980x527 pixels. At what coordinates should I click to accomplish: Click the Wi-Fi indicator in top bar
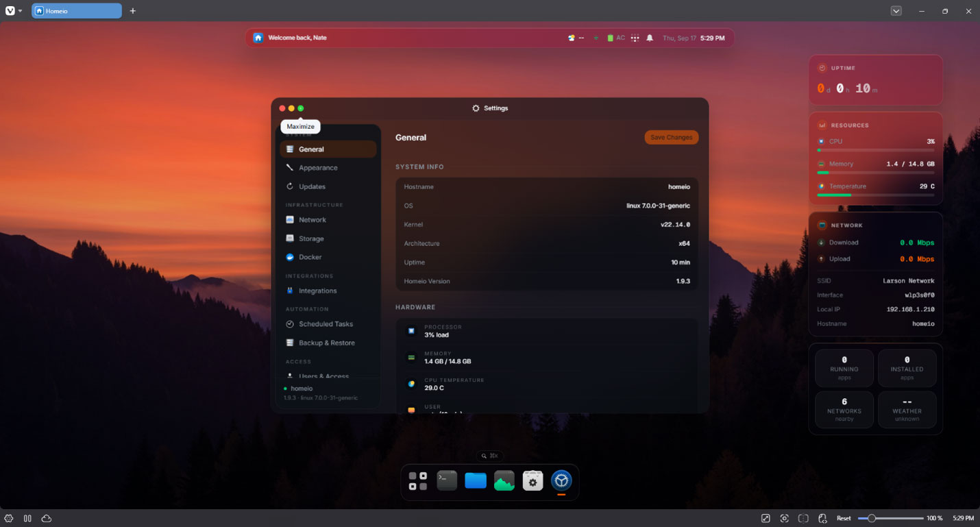[596, 38]
